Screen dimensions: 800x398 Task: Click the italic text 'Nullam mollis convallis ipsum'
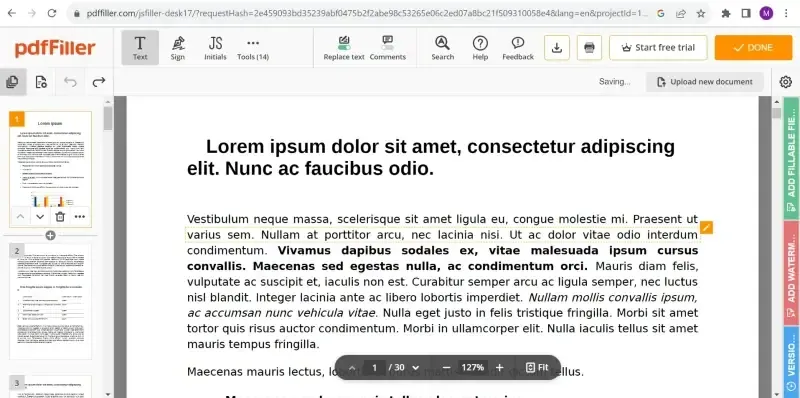[x=613, y=297]
